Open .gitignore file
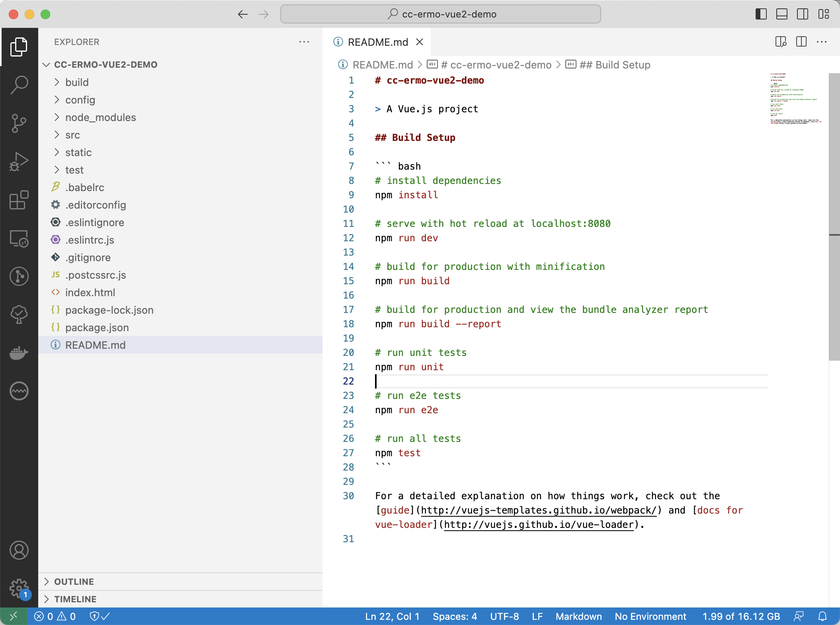This screenshot has width=840, height=625. pyautogui.click(x=180, y=257)
